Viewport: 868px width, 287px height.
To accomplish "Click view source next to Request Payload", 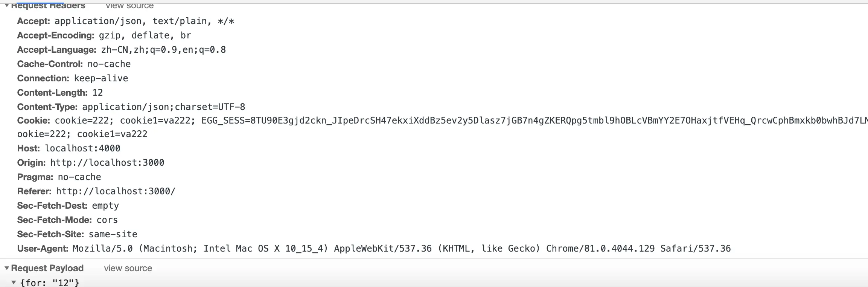I will click(128, 268).
